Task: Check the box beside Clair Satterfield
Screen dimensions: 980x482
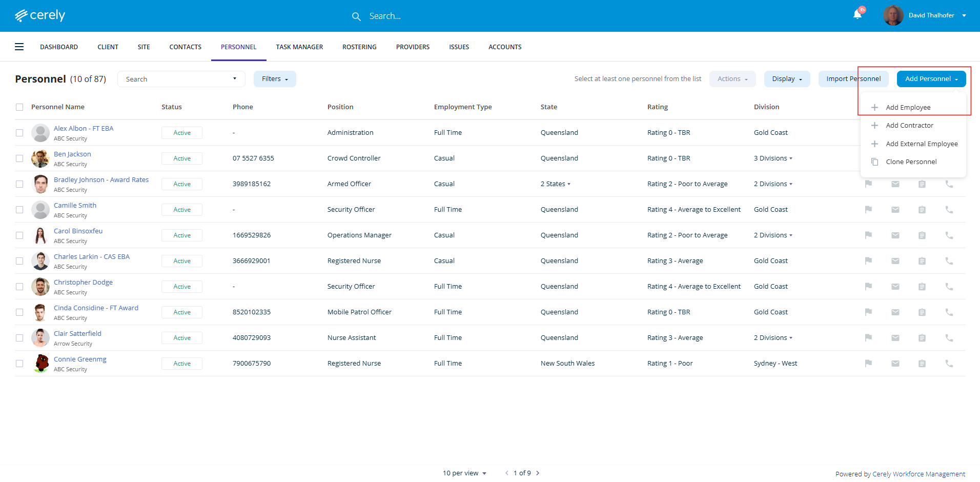Action: 19,338
